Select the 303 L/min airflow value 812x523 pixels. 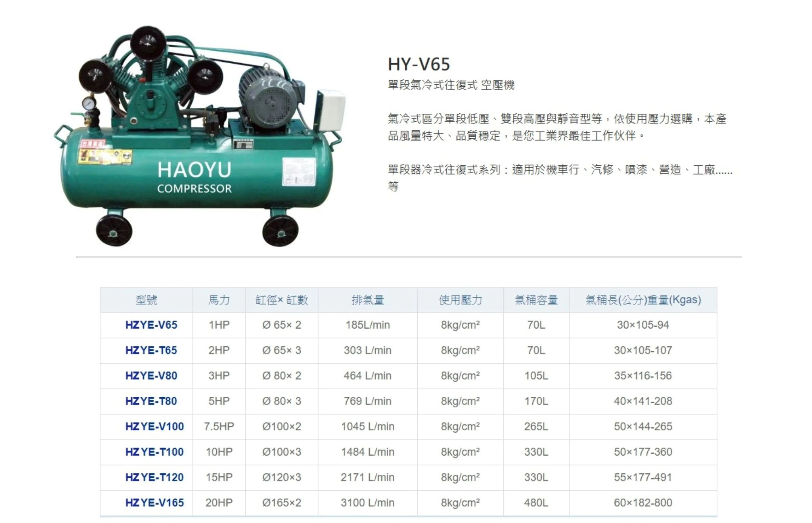367,350
